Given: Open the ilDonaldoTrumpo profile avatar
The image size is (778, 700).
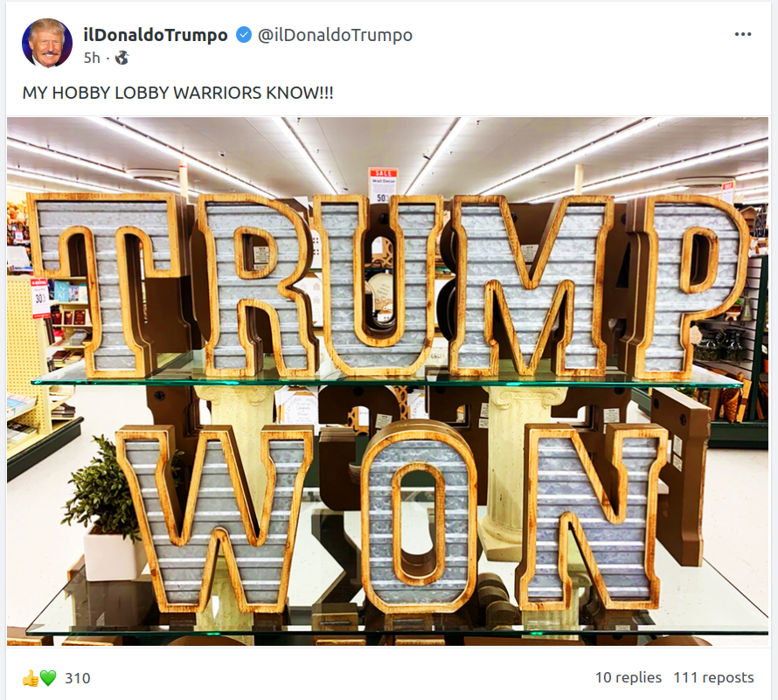Looking at the screenshot, I should pos(47,43).
